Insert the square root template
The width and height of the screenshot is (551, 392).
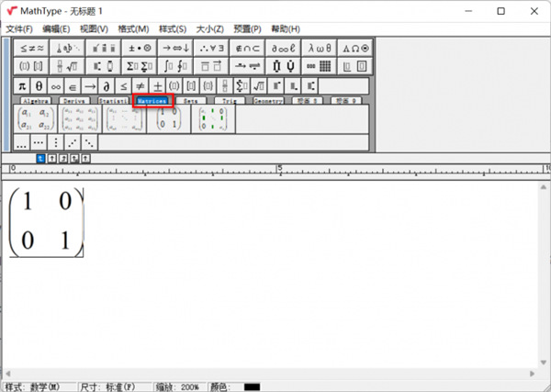pyautogui.click(x=259, y=86)
